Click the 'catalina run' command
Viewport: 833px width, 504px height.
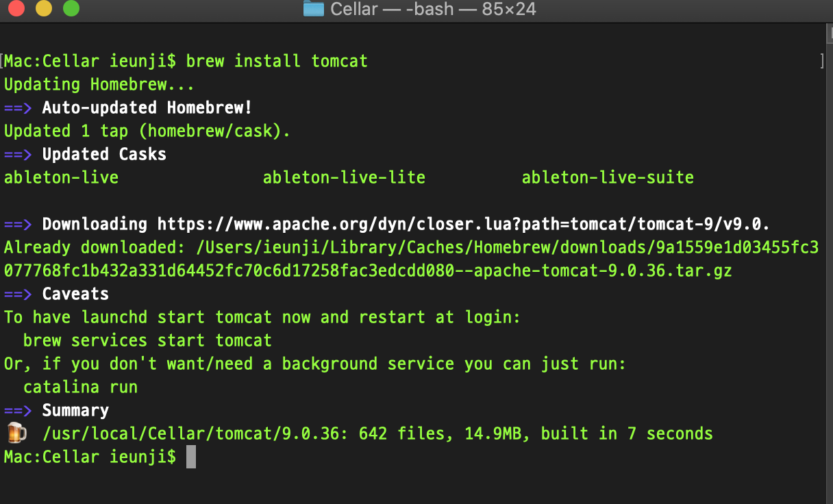pyautogui.click(x=80, y=387)
